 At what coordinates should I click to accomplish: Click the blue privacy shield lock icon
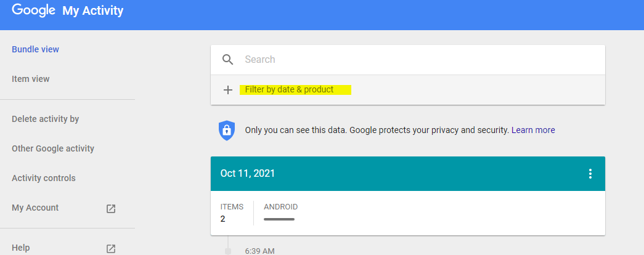click(226, 131)
